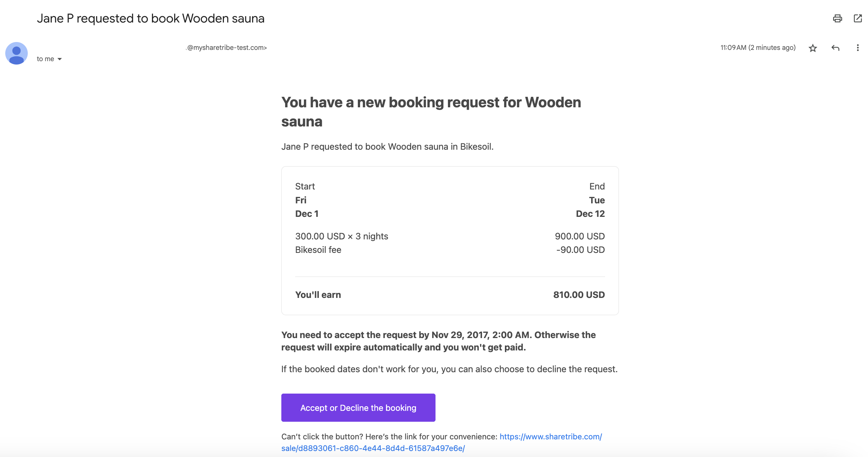Click the Start date Dec 1
The image size is (868, 457).
tap(306, 214)
